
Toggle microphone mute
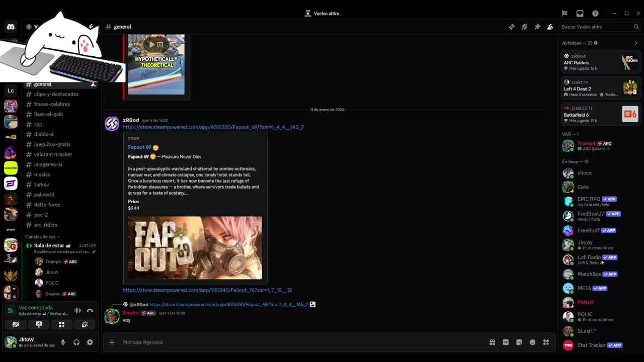63,342
